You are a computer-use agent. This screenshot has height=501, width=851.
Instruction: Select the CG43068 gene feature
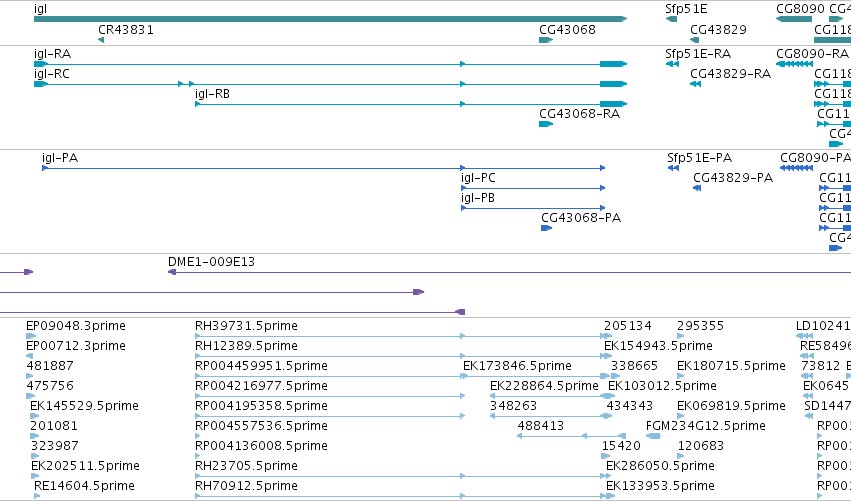click(x=546, y=40)
